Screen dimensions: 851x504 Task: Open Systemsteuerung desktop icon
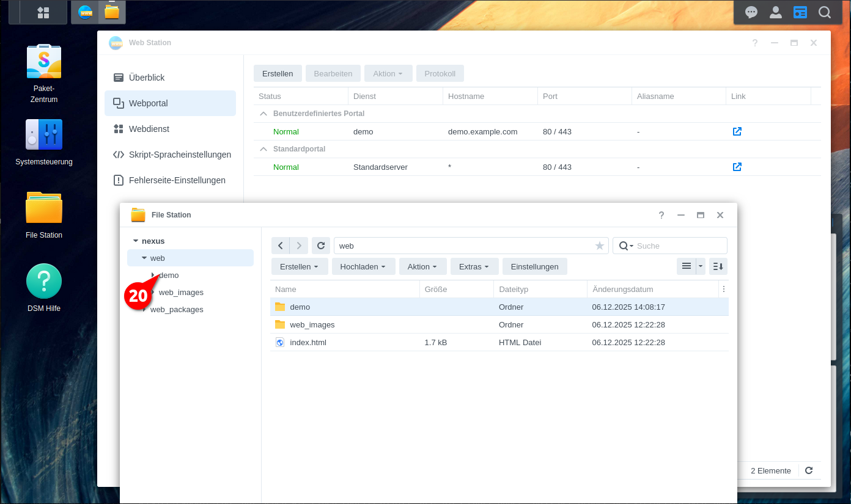coord(44,134)
